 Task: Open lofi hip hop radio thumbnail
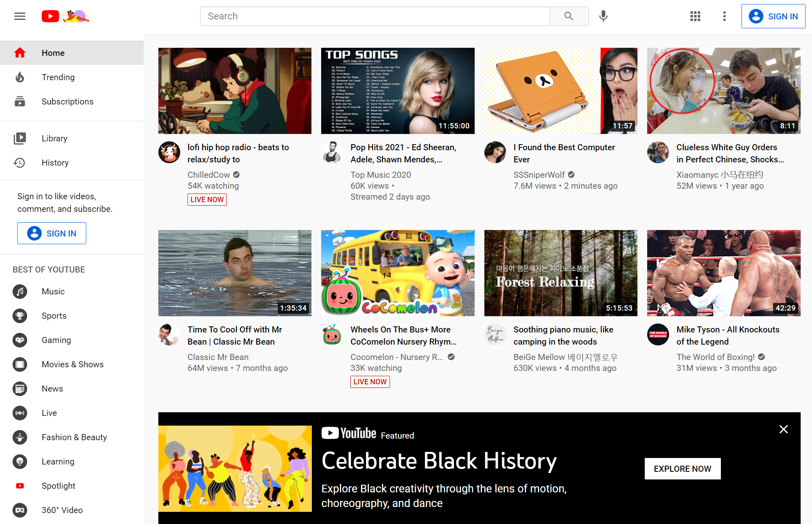click(x=234, y=91)
